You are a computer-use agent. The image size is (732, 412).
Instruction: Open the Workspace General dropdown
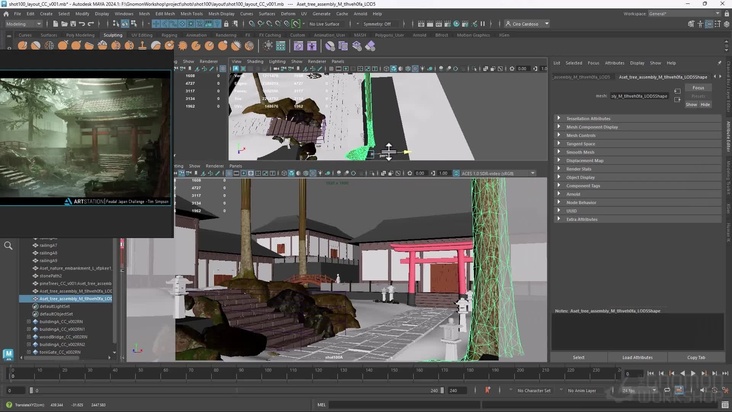pos(684,14)
